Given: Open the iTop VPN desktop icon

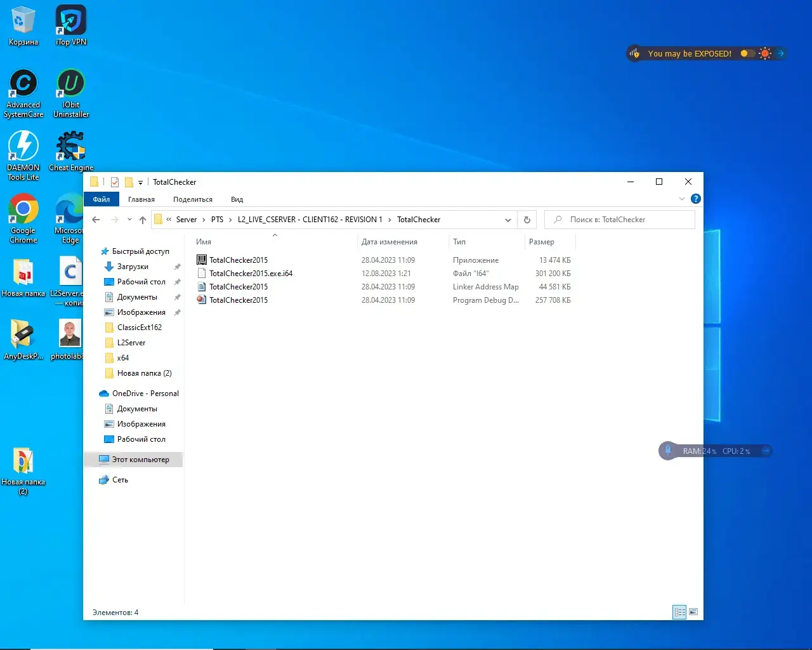Looking at the screenshot, I should click(x=71, y=27).
